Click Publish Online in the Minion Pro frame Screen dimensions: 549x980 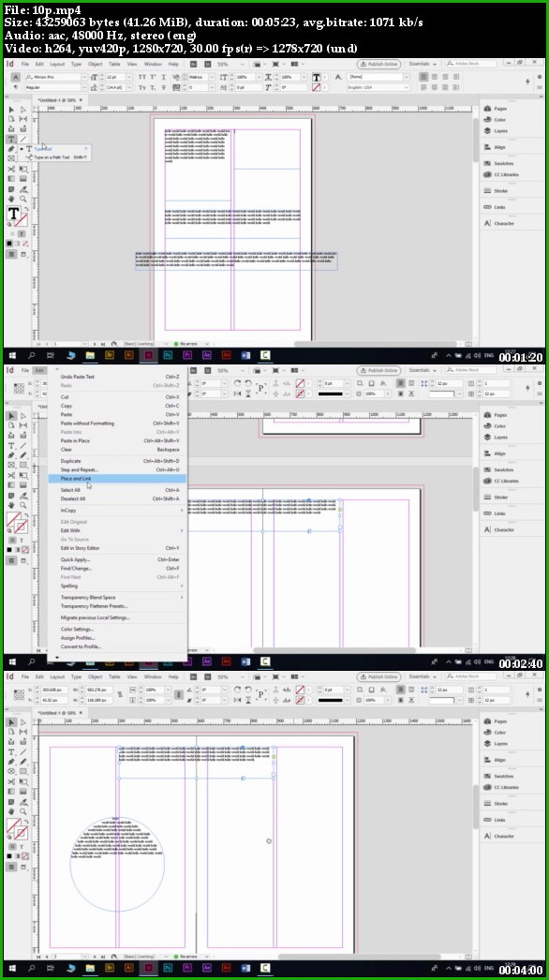click(x=378, y=64)
